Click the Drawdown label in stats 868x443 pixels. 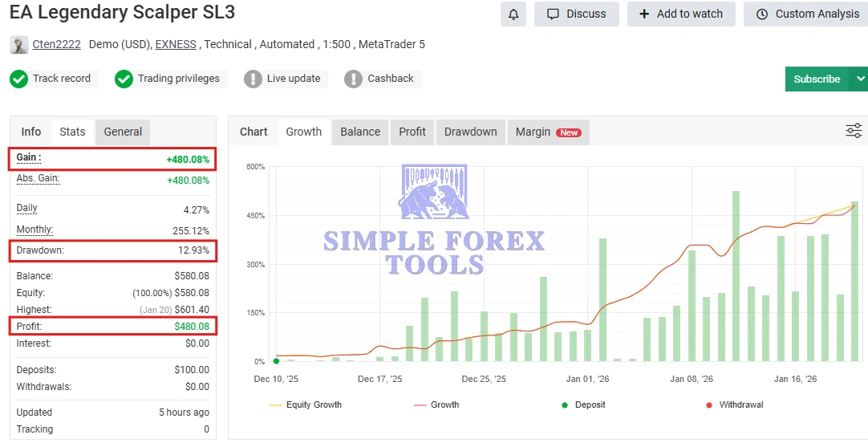tap(40, 250)
